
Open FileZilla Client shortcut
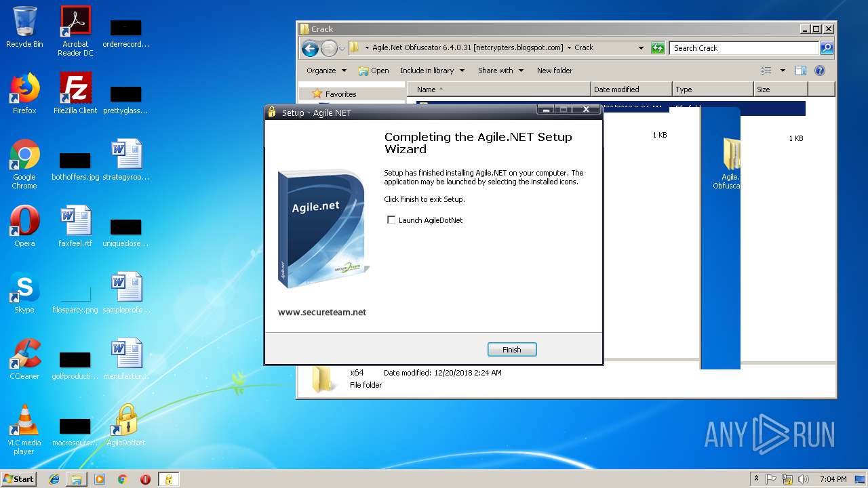(75, 94)
